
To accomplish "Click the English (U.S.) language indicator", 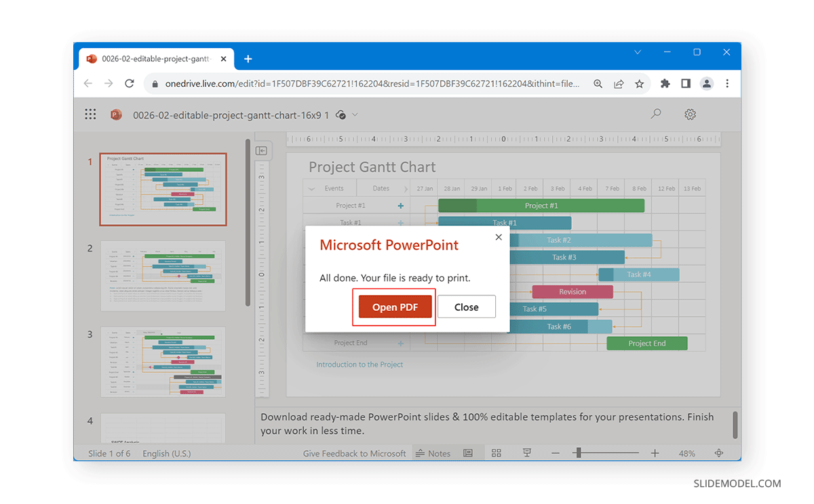I will tap(167, 453).
